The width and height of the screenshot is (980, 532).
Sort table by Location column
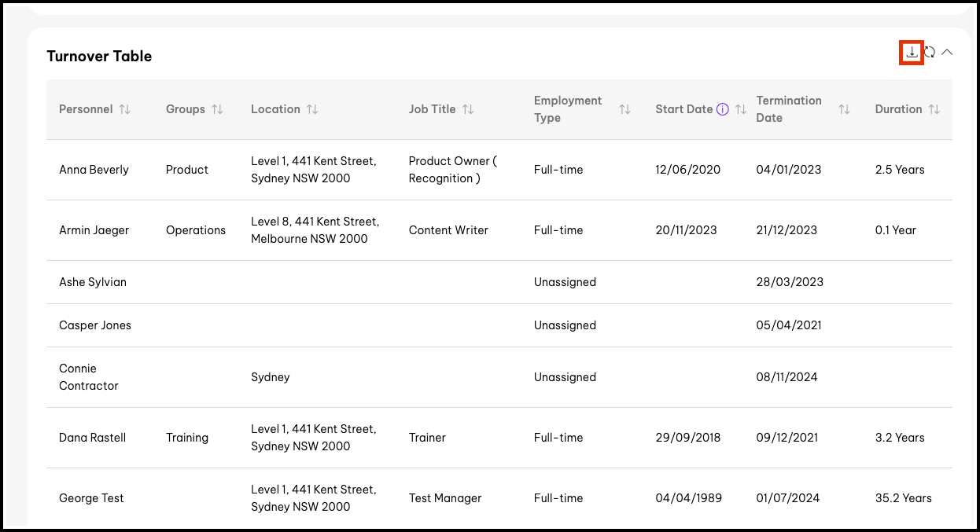coord(312,110)
